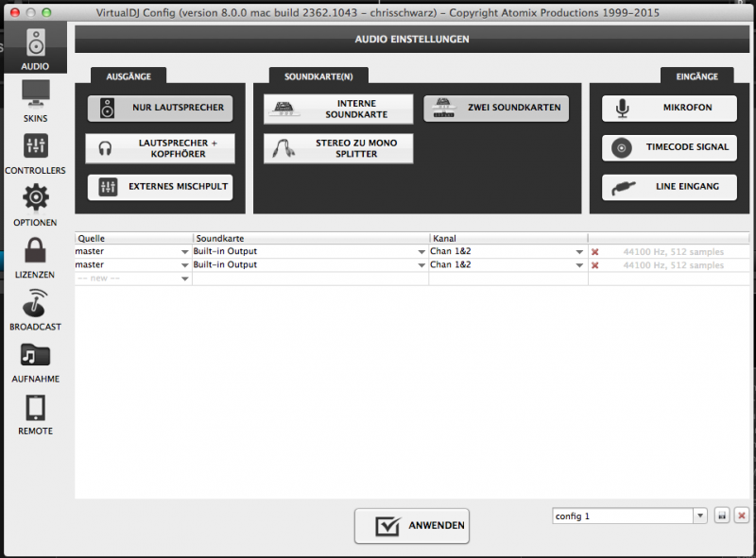Image resolution: width=756 pixels, height=558 pixels.
Task: Open the Lizenzen padlock section
Action: point(35,258)
